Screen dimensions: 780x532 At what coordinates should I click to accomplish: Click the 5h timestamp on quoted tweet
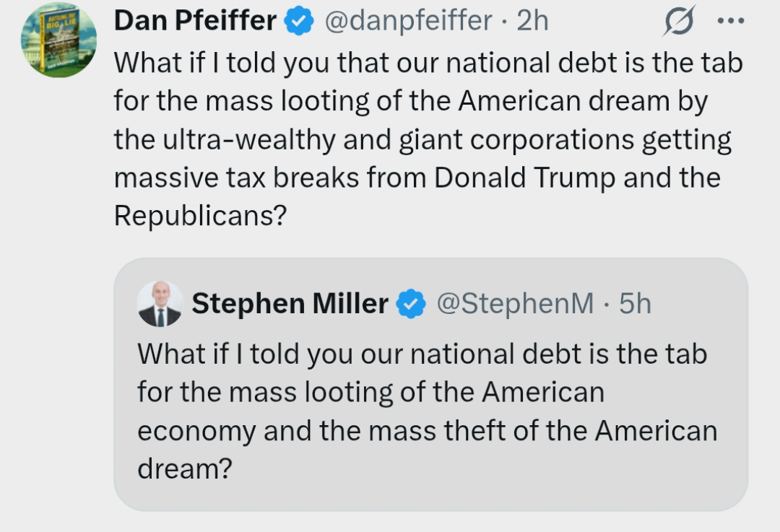pyautogui.click(x=635, y=304)
